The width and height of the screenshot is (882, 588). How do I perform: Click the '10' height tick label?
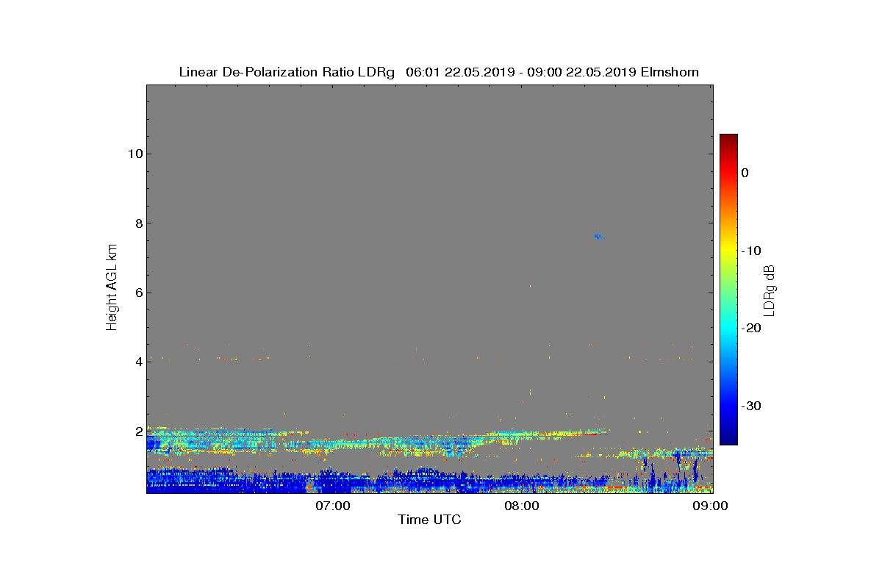coord(134,154)
